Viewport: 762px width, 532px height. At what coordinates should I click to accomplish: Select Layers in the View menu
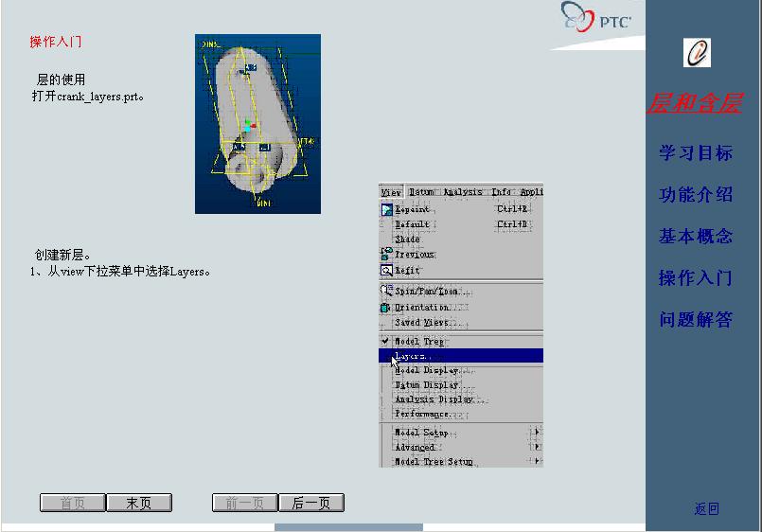coord(413,356)
